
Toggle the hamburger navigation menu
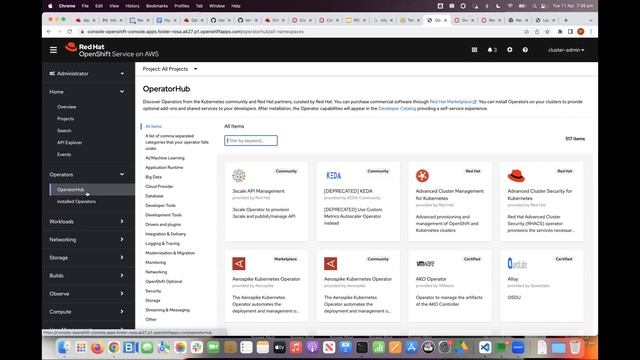53,50
